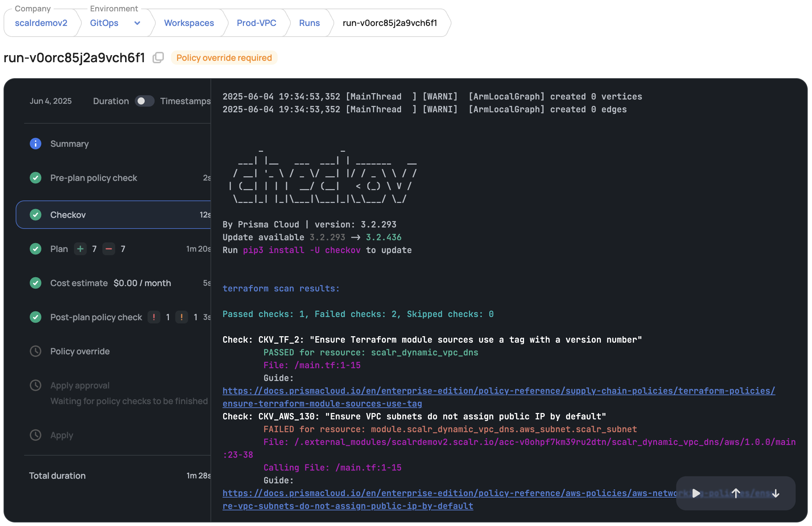This screenshot has width=812, height=526.
Task: Jump to bottom of log with down arrow
Action: (776, 493)
